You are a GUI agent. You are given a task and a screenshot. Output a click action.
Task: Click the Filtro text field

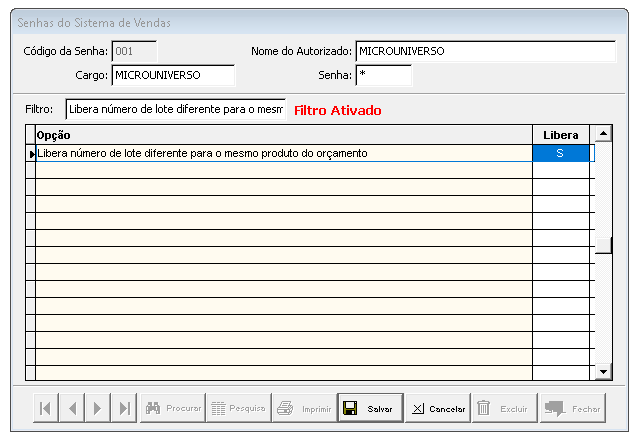[x=175, y=108]
